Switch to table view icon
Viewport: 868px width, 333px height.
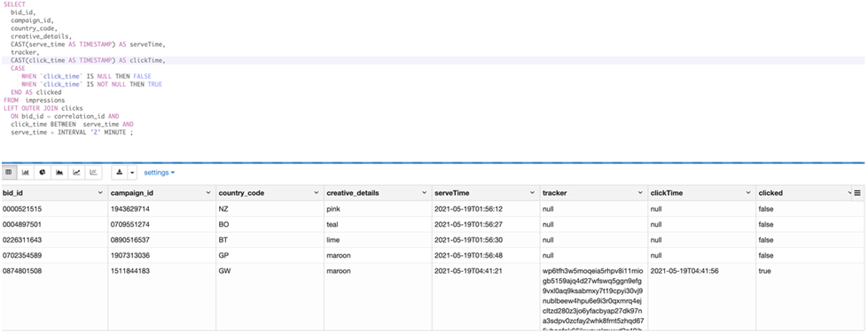coord(8,173)
